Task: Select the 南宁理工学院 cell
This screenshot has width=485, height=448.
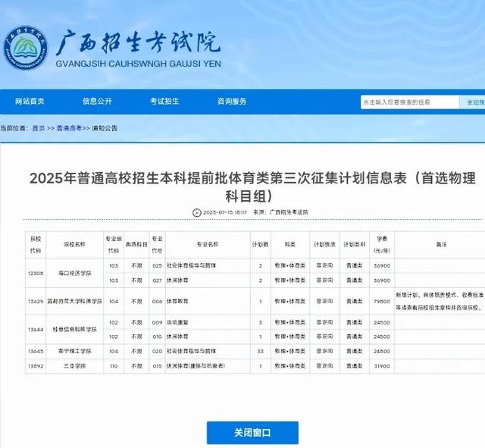Action: 74,351
